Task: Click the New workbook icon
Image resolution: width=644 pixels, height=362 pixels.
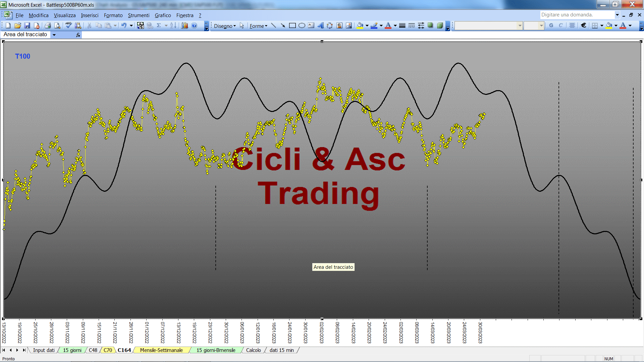Action: (8, 25)
